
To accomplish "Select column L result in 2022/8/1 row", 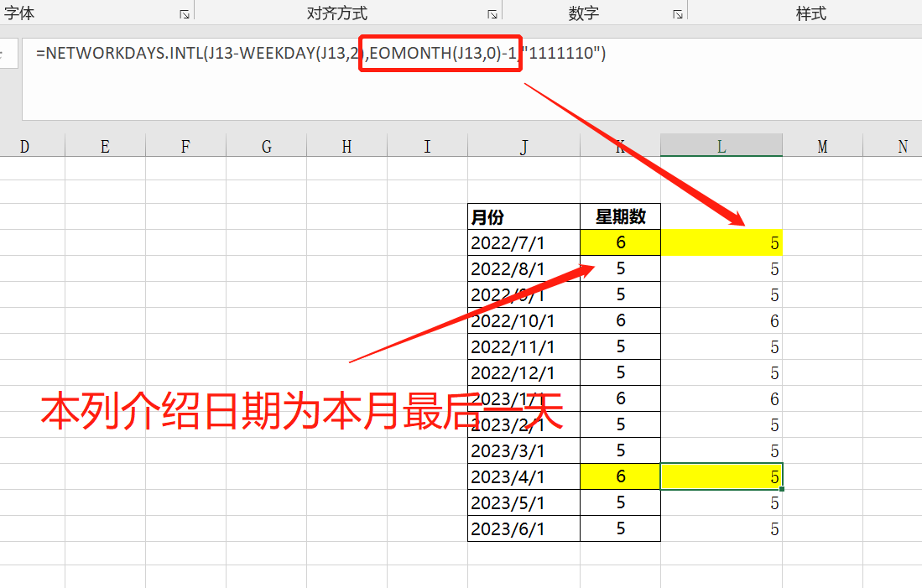I will (x=721, y=268).
